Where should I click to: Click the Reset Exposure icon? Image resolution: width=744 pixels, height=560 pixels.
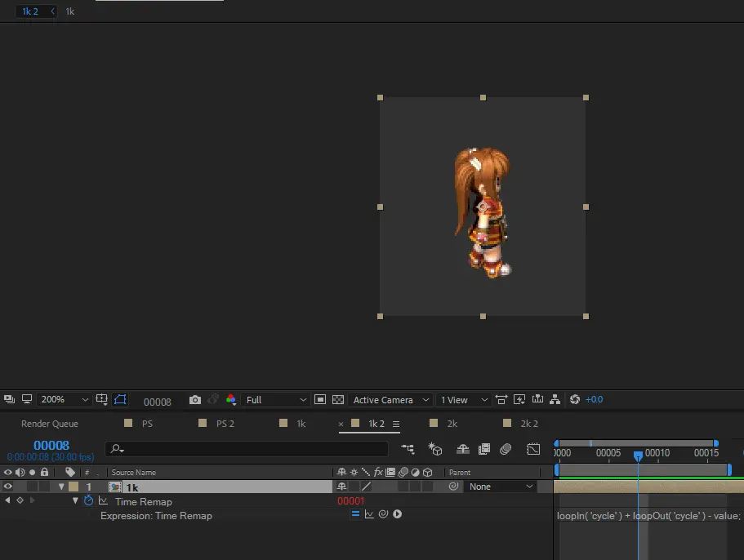click(575, 399)
